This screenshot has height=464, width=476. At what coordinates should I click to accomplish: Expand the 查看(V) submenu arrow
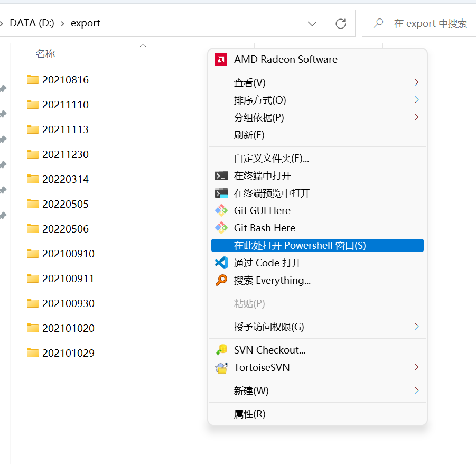click(x=416, y=83)
